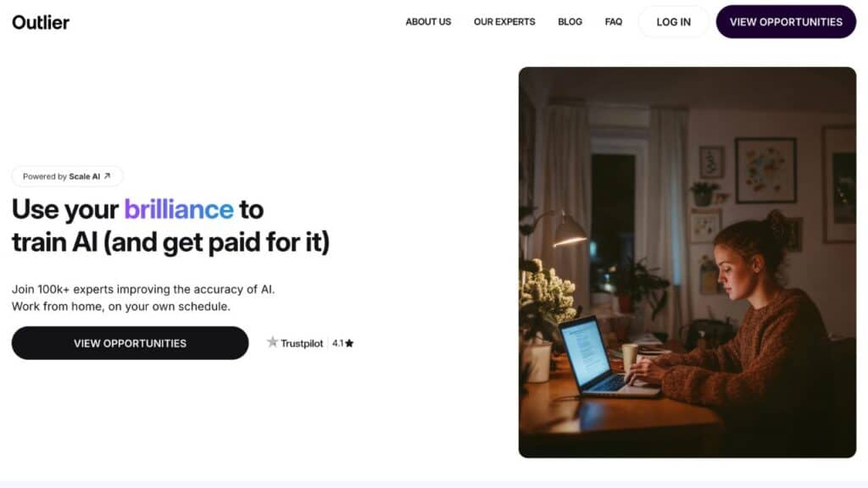Click the black View Opportunities hero button
The image size is (868, 488).
point(130,343)
